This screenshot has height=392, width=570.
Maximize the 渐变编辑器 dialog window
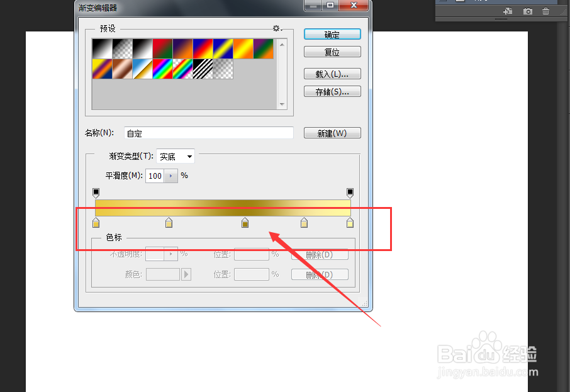(x=330, y=6)
